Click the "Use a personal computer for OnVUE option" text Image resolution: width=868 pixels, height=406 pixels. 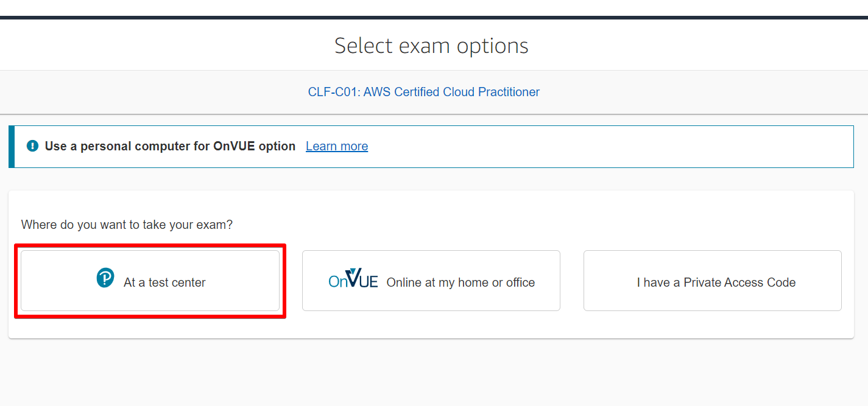point(169,146)
